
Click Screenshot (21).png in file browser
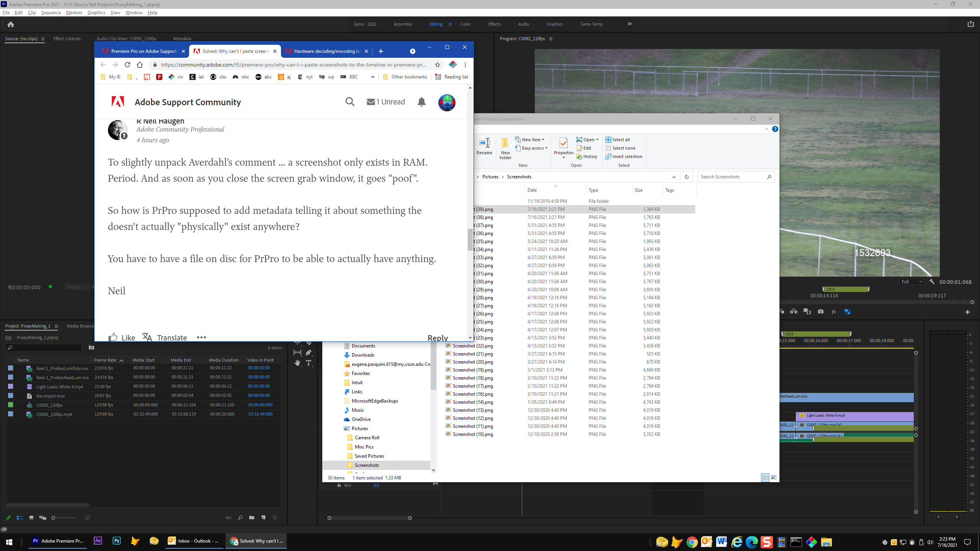click(472, 353)
